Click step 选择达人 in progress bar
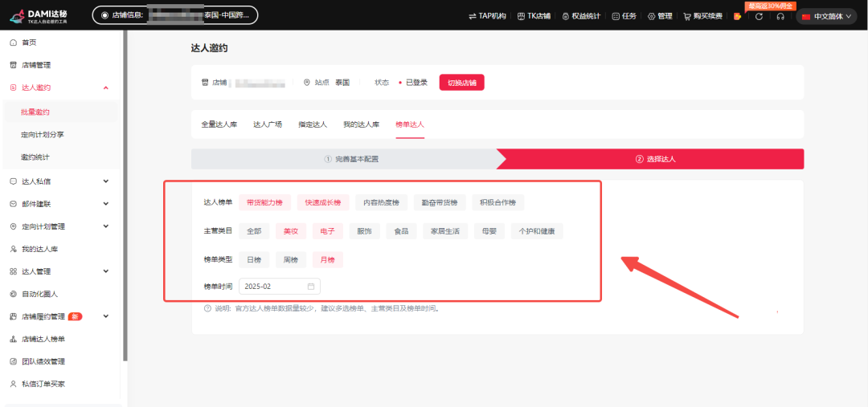Image resolution: width=868 pixels, height=407 pixels. click(x=656, y=159)
